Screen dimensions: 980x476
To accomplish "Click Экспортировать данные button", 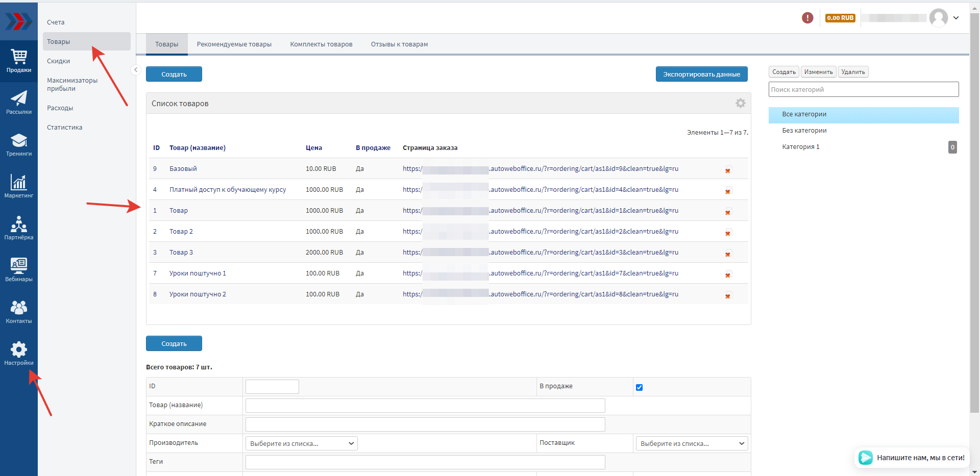I will point(701,74).
